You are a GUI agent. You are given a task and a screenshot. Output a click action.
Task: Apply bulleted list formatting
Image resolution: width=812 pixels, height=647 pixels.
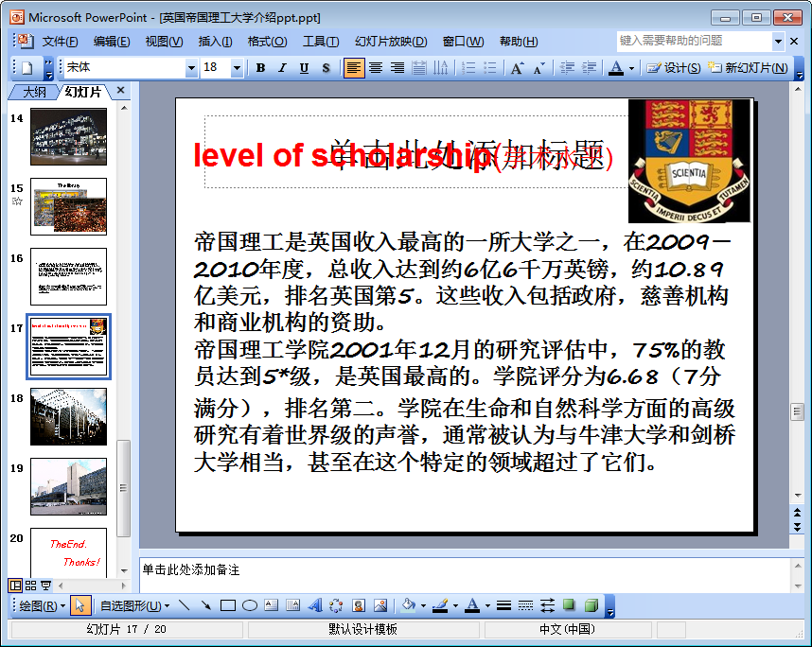(490, 68)
